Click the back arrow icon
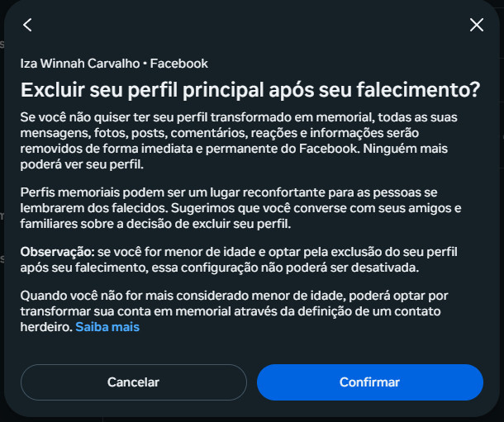The width and height of the screenshot is (504, 422). pyautogui.click(x=28, y=25)
